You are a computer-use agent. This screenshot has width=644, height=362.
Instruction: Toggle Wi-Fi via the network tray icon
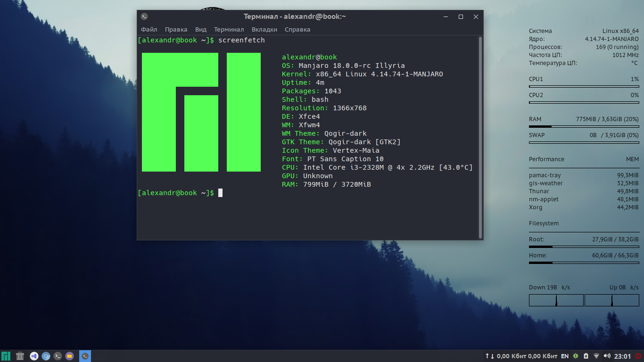(596, 356)
